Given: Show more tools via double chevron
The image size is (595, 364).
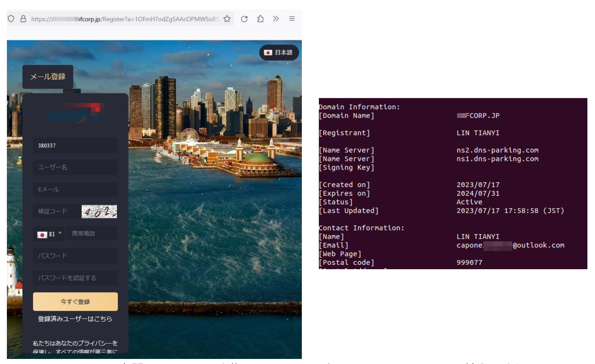Looking at the screenshot, I should (x=276, y=19).
